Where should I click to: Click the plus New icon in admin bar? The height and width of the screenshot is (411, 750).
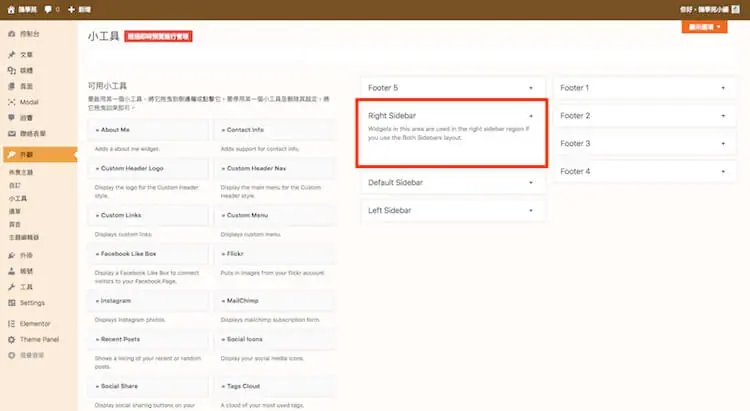[x=71, y=10]
